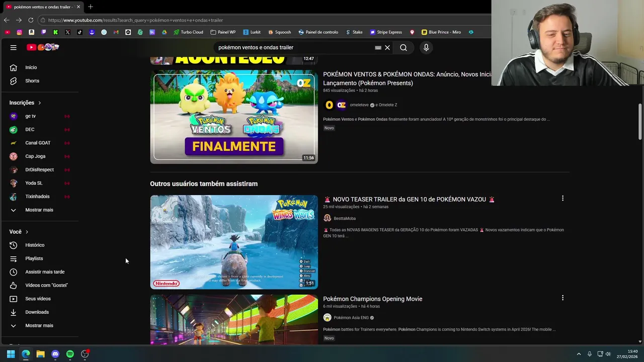Expand subscriptions with Mostrar mais
Screen dimensions: 644x362
(x=40, y=210)
